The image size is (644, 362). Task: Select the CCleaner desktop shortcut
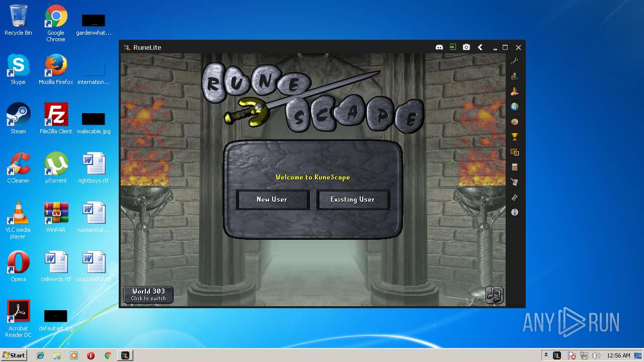click(18, 168)
